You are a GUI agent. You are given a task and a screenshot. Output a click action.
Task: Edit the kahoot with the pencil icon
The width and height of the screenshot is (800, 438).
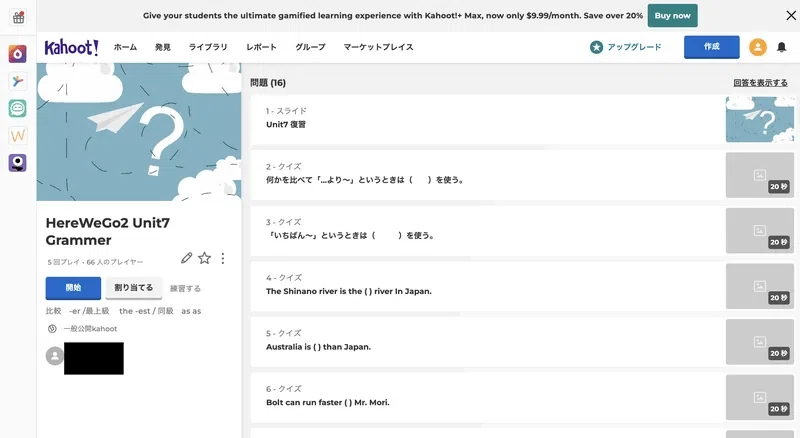pyautogui.click(x=187, y=258)
